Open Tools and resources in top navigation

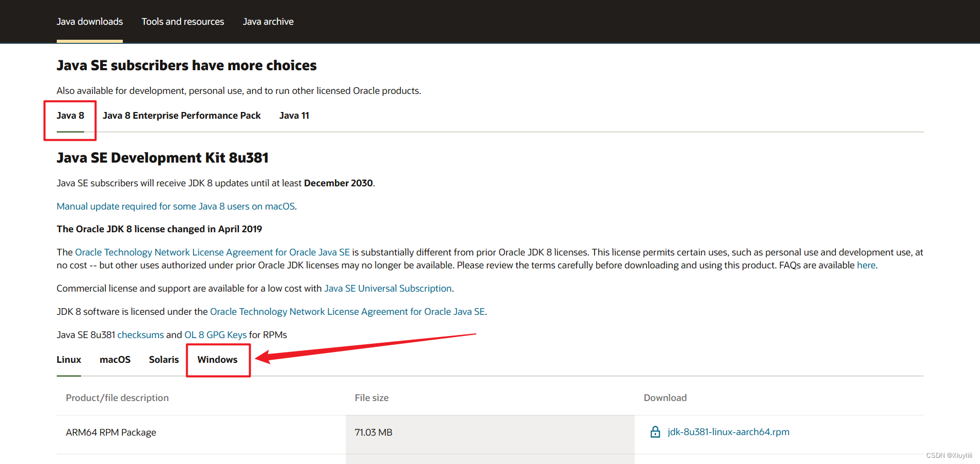pos(183,22)
